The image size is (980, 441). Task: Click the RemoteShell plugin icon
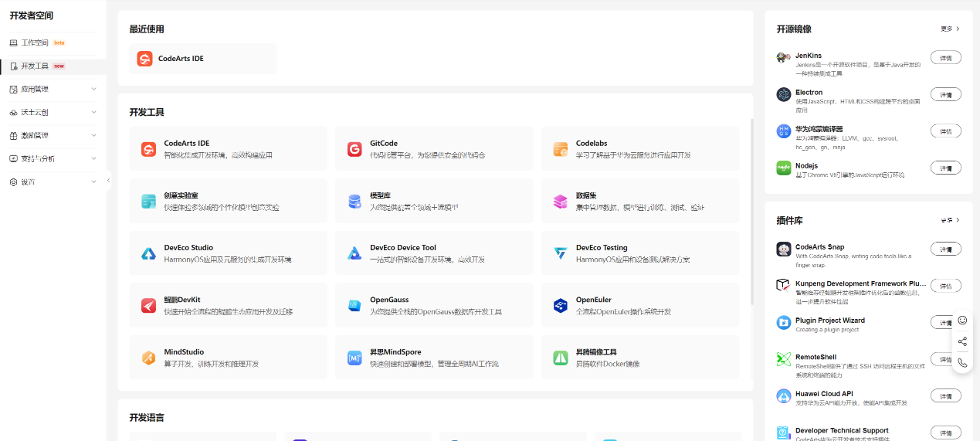click(783, 358)
